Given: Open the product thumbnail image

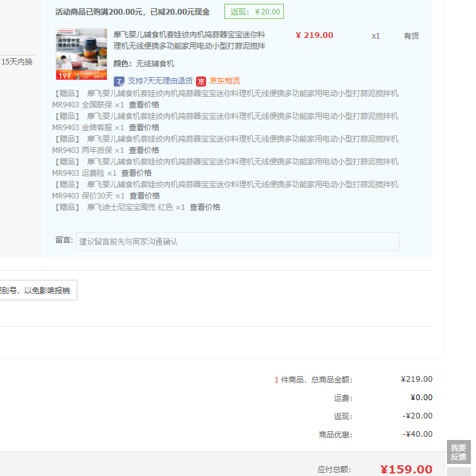Looking at the screenshot, I should [82, 54].
